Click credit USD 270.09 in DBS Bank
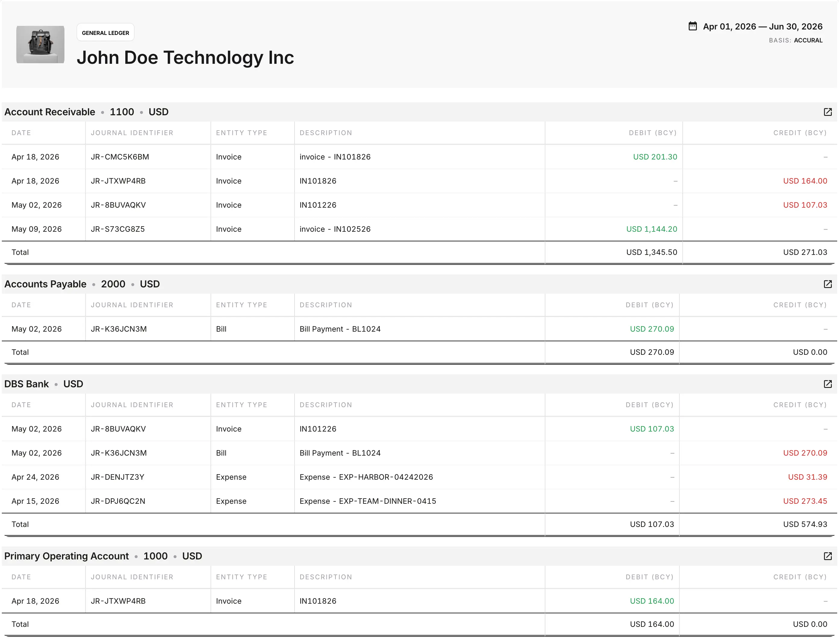This screenshot has width=839, height=644. (x=805, y=453)
